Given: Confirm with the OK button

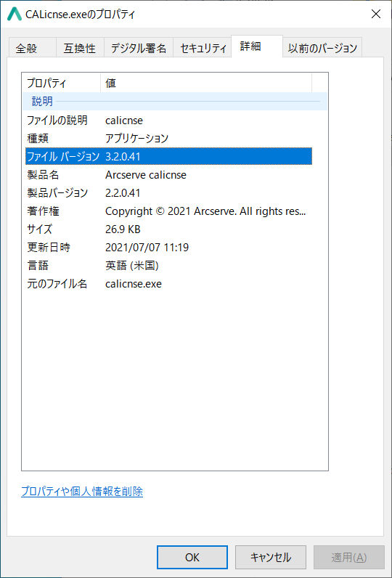Looking at the screenshot, I should point(192,558).
